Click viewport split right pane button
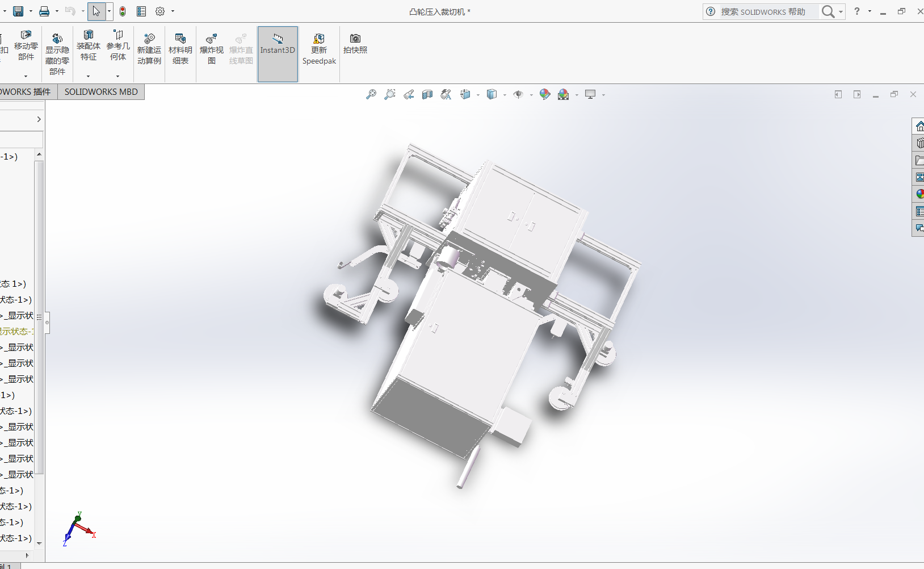Screen dimensions: 924x569 [857, 94]
